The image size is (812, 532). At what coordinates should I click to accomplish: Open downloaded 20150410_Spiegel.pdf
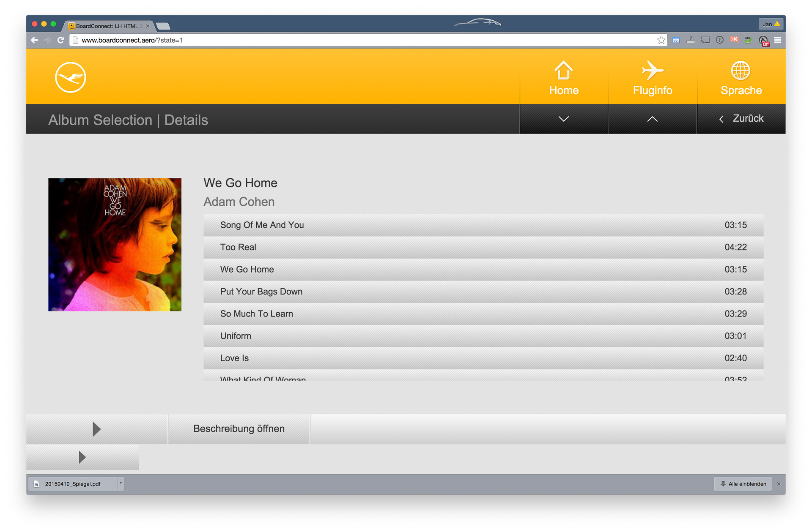73,484
